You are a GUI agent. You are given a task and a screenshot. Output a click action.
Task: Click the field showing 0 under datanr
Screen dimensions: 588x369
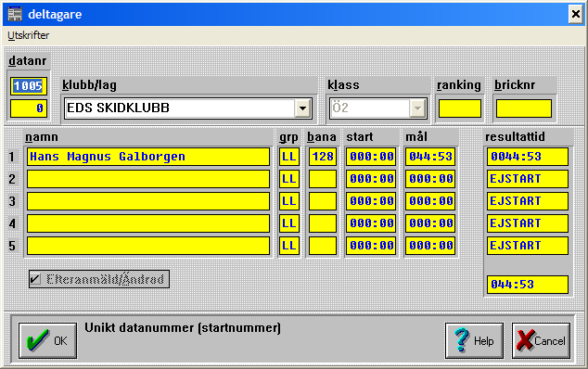click(29, 108)
